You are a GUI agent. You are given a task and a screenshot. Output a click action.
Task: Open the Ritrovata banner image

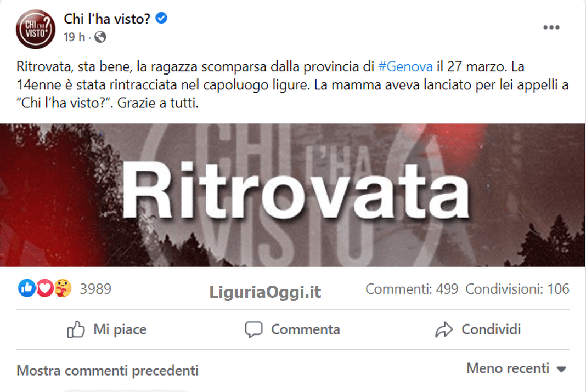pos(292,195)
